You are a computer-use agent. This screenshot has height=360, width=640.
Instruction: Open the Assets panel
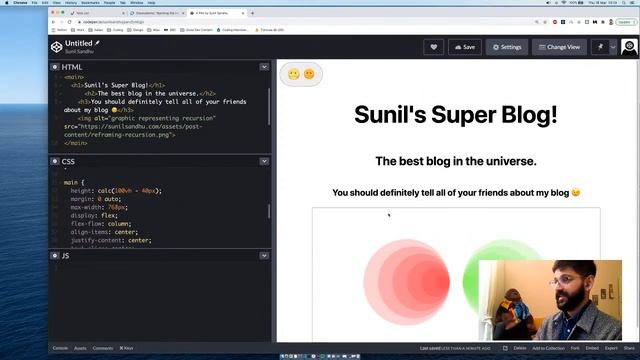point(80,348)
